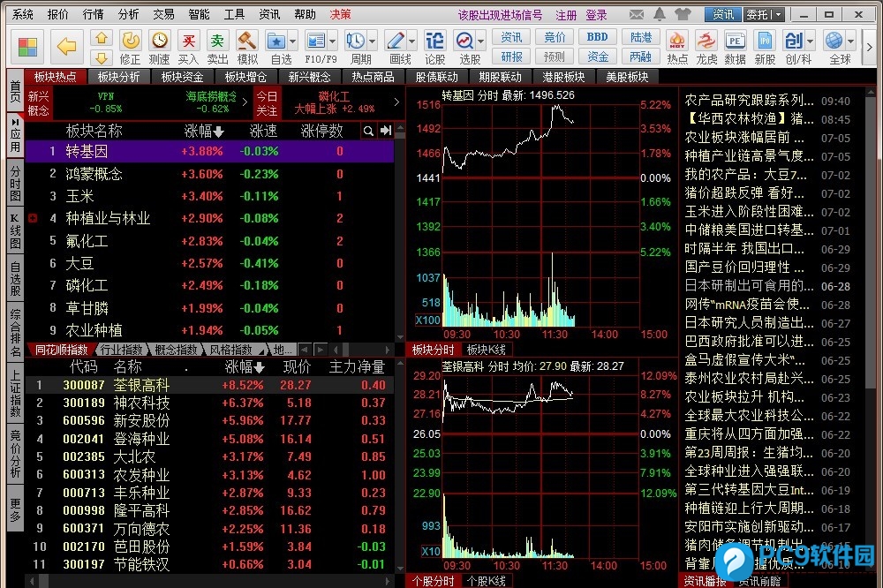
Task: Click the skin shirt icon
Action: click(683, 14)
